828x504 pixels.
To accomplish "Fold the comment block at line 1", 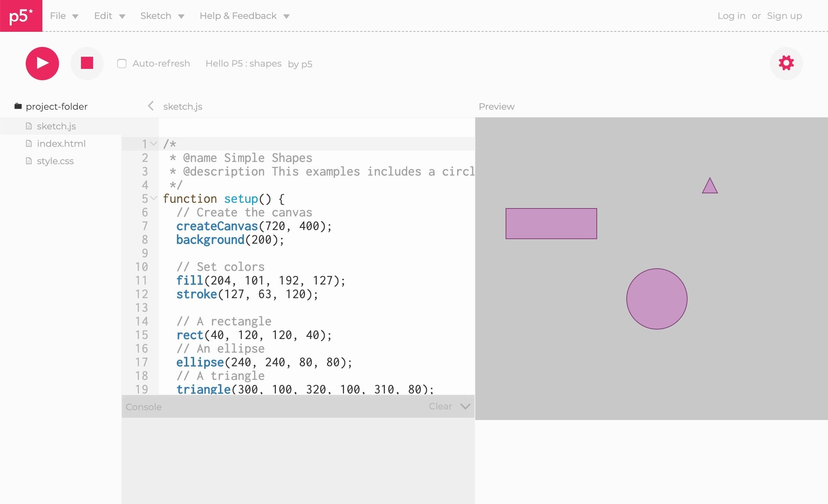I will point(153,144).
